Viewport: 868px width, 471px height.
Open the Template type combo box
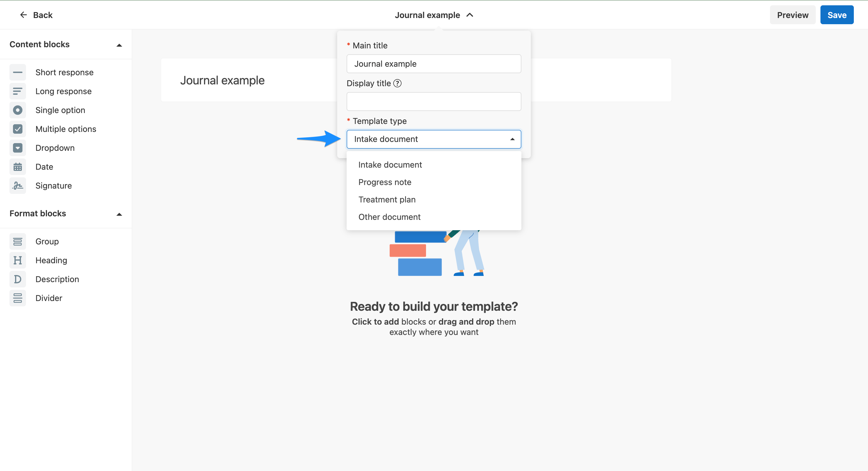[434, 139]
